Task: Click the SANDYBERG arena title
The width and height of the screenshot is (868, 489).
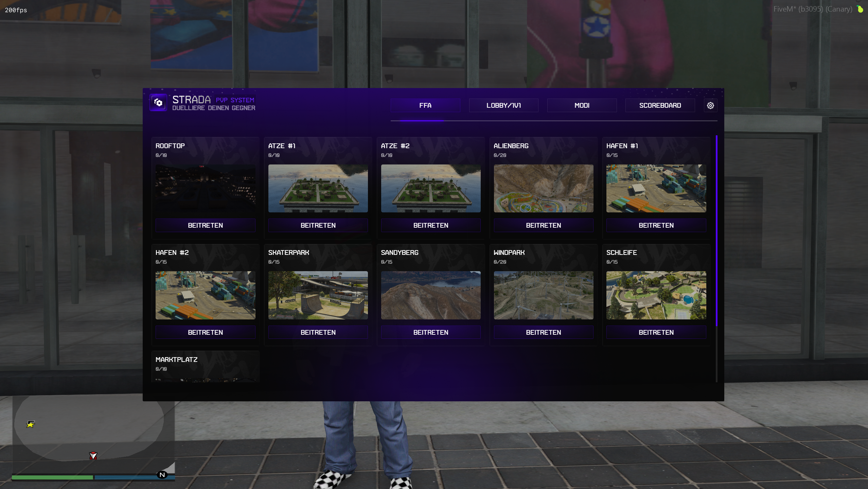Action: 400,252
